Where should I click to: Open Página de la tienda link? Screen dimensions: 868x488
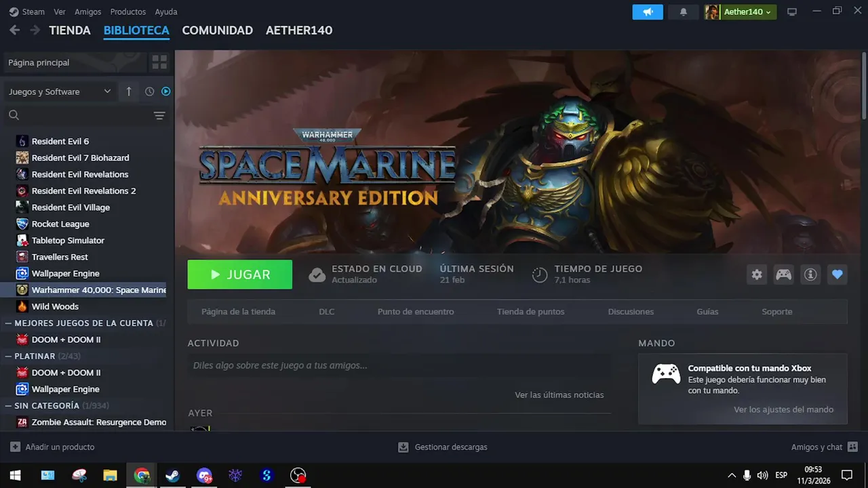[x=238, y=312]
